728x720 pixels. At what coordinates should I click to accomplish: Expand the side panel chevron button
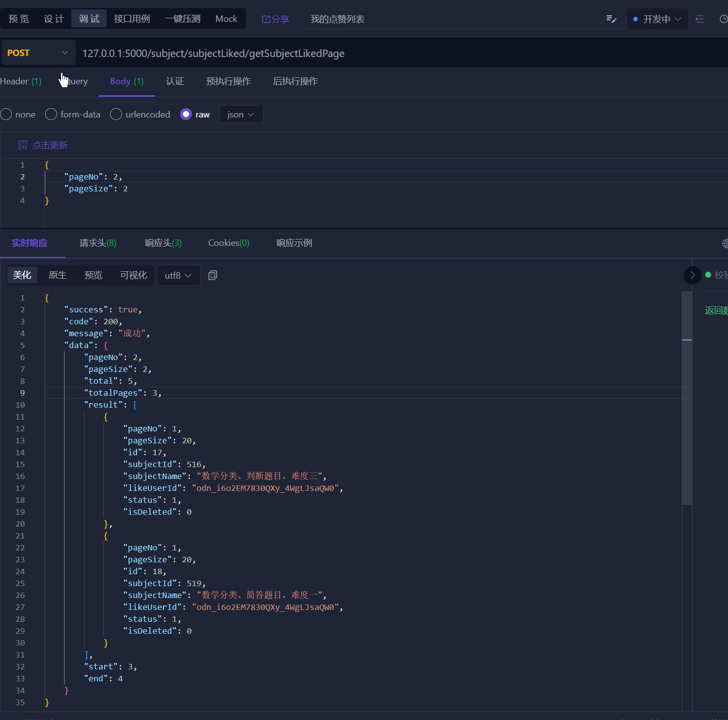click(x=693, y=275)
